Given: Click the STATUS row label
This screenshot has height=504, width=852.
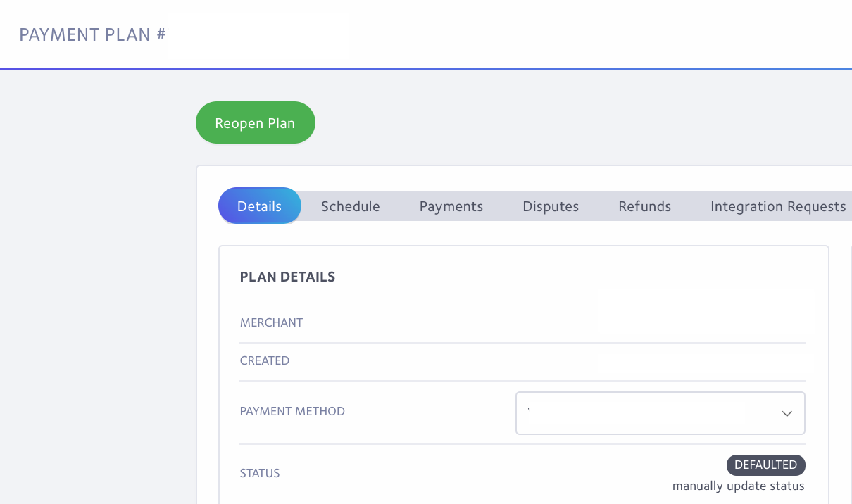Looking at the screenshot, I should pyautogui.click(x=260, y=473).
